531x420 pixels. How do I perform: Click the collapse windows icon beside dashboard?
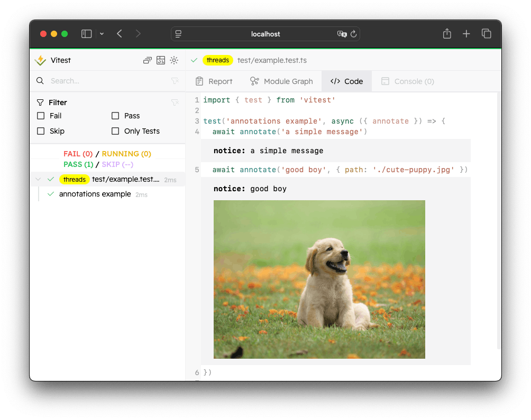tap(148, 60)
